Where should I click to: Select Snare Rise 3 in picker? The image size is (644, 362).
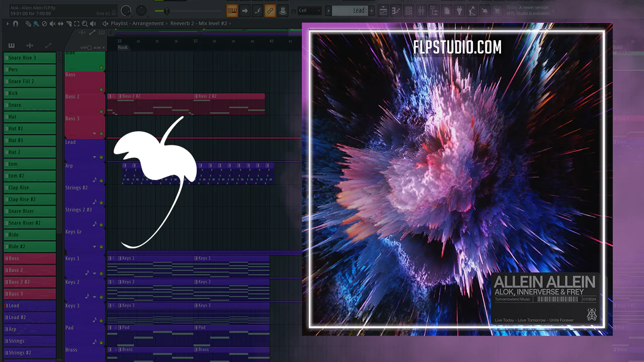30,58
